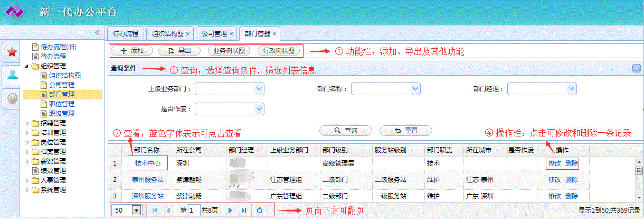
Task: Go to first page in pager
Action: (x=155, y=210)
